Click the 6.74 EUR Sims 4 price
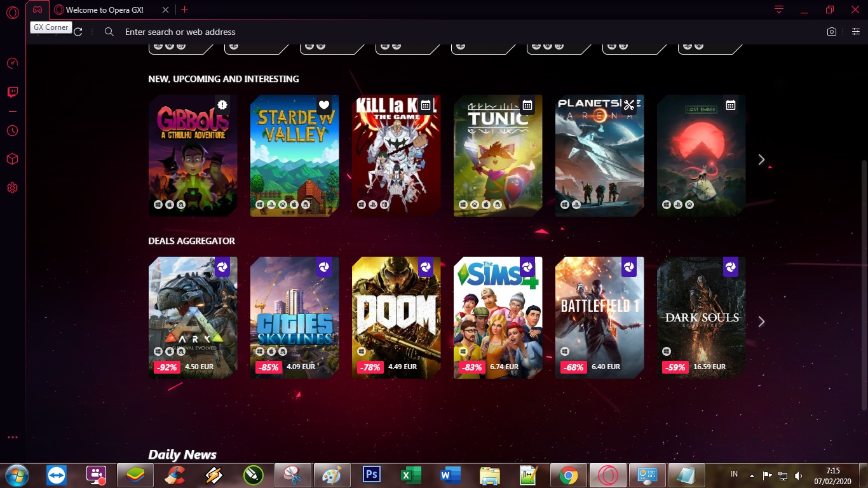The image size is (868, 488). (505, 367)
